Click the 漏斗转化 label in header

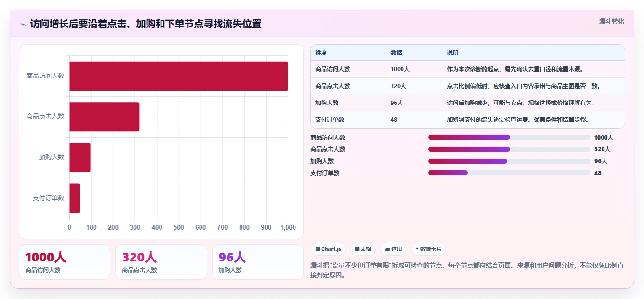[x=612, y=21]
